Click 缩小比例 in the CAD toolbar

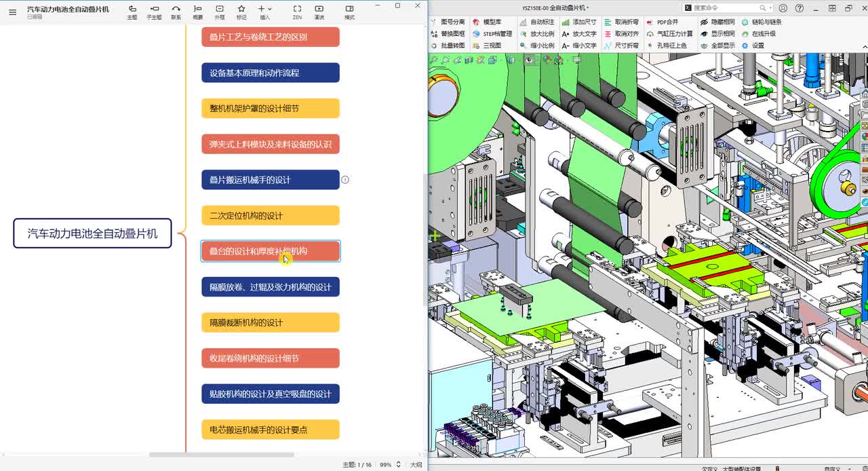[x=537, y=45]
